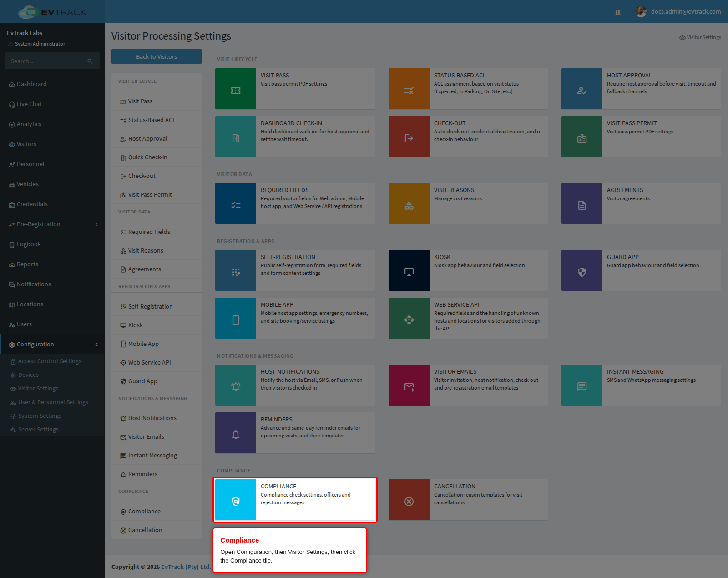Viewport: 728px width, 578px height.
Task: Open Visitor Settings under Configuration
Action: (52, 389)
